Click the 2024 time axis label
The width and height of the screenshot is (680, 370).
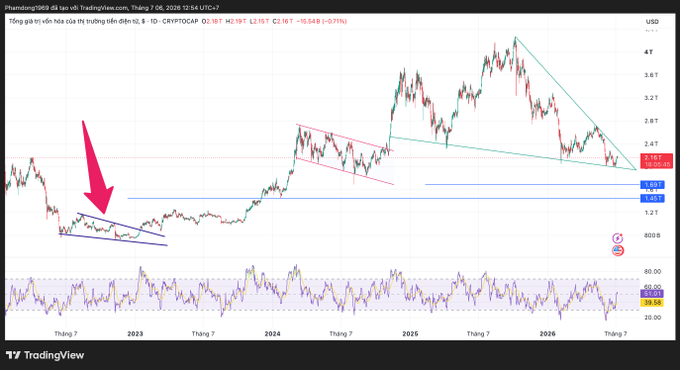(x=272, y=334)
